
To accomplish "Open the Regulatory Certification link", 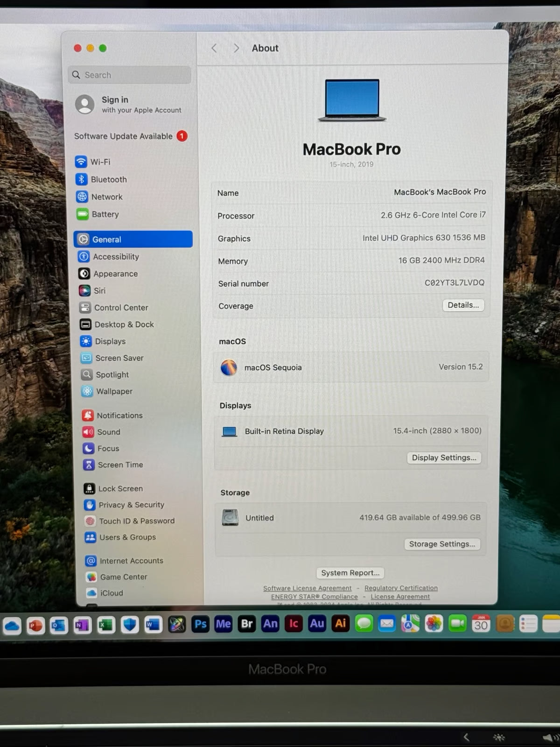I will tap(401, 588).
